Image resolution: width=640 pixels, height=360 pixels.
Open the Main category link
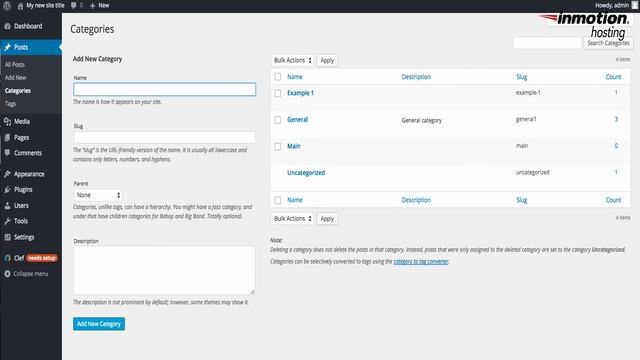point(293,146)
